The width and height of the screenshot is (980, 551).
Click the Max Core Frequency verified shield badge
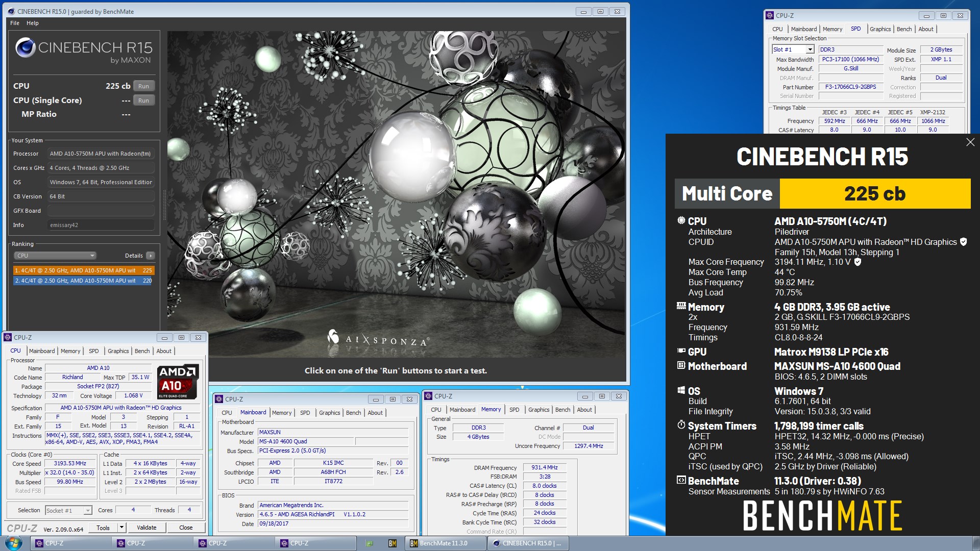tap(857, 262)
